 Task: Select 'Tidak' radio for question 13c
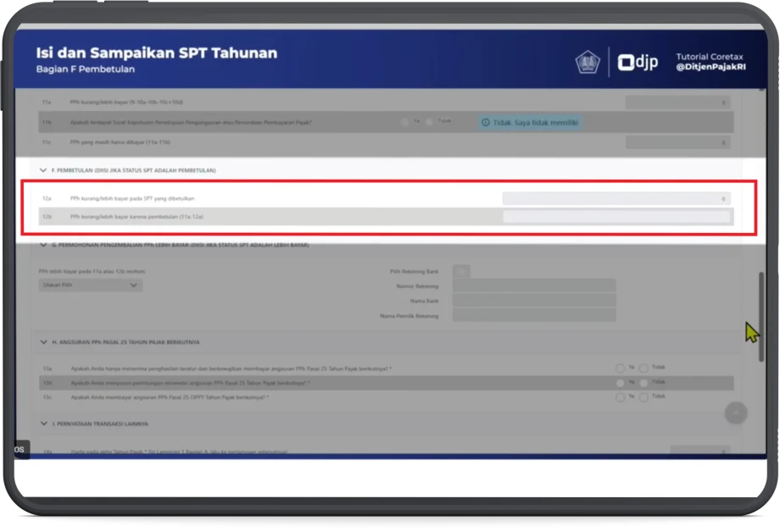[x=644, y=396]
